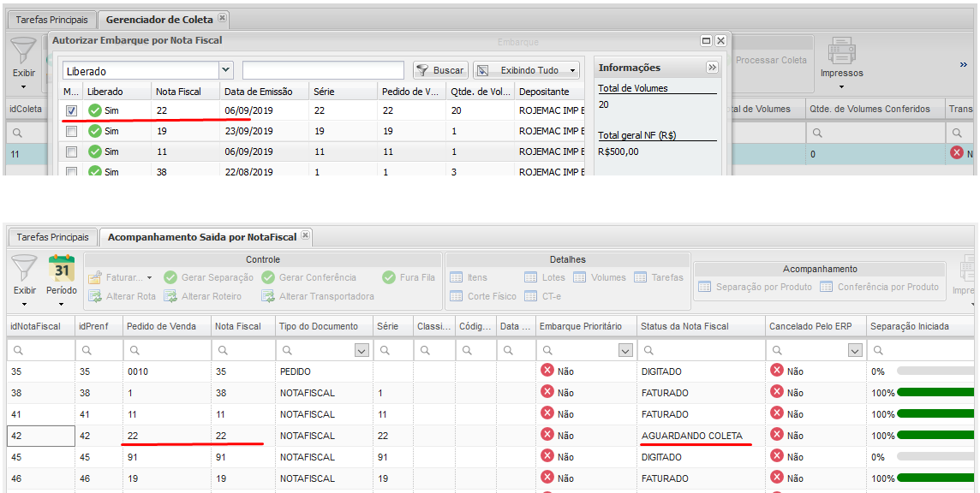980x493 pixels.
Task: Click the Gerar Separação icon
Action: point(170,277)
